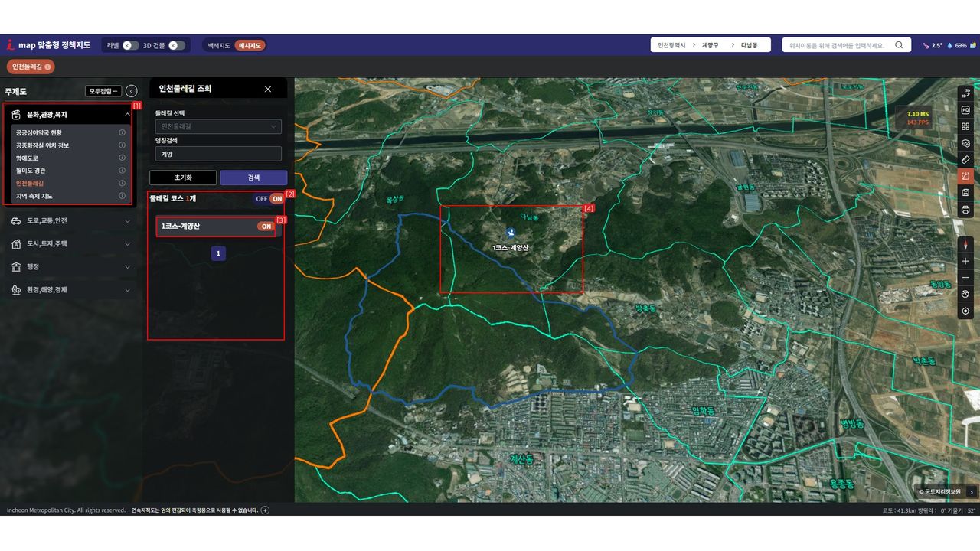This screenshot has height=551, width=980.
Task: Click the 초기화 reset button
Action: pyautogui.click(x=182, y=178)
